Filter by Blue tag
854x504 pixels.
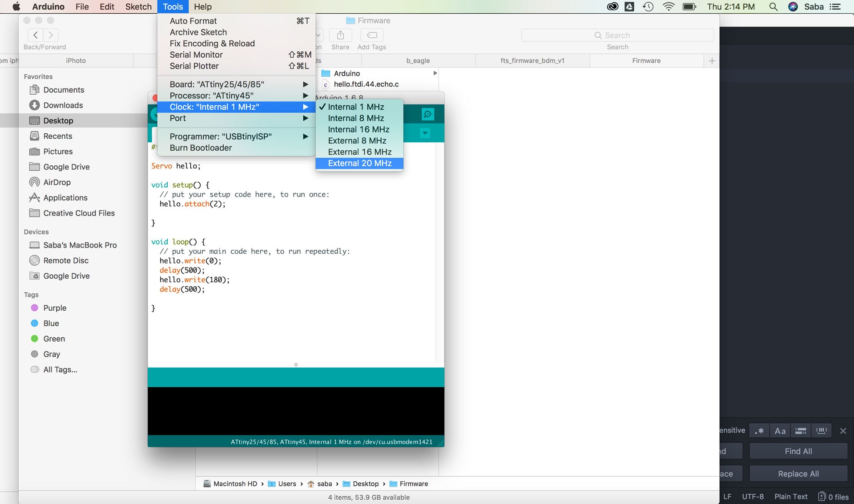tap(51, 324)
